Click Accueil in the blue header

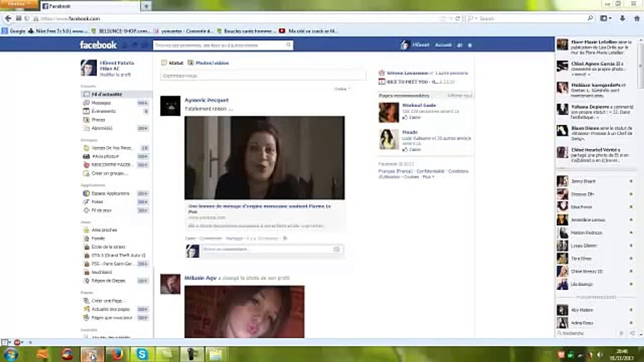point(443,45)
